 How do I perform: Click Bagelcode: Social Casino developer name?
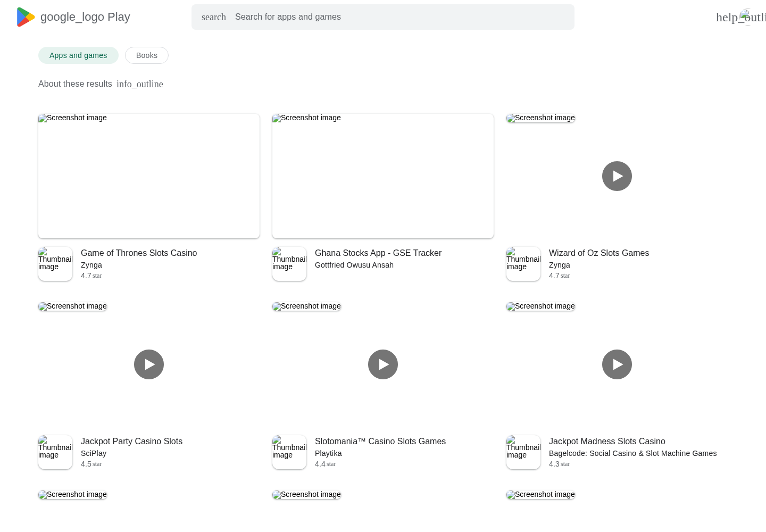pyautogui.click(x=632, y=453)
